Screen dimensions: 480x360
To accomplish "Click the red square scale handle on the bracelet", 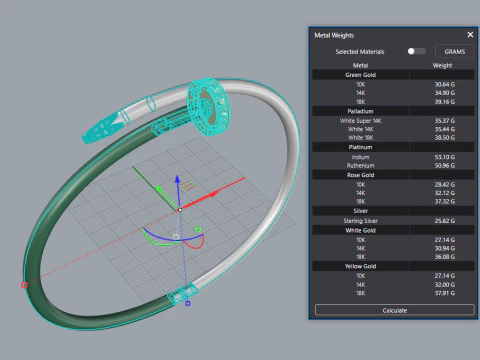I will 24,285.
